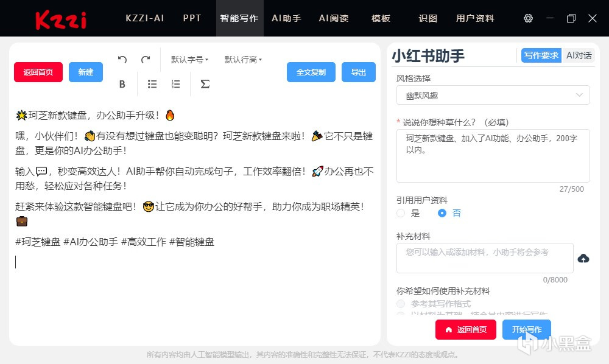Switch to AI对话 tab
609x364 pixels.
click(x=579, y=55)
